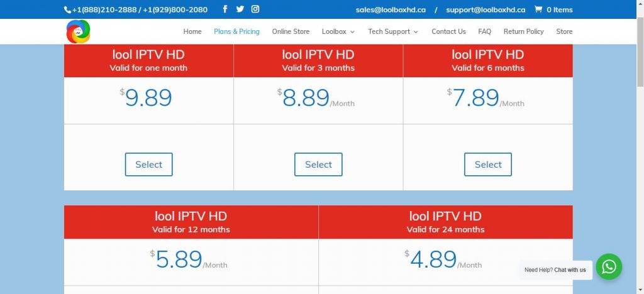
Task: Click 'Valid for one month' header text
Action: point(148,68)
